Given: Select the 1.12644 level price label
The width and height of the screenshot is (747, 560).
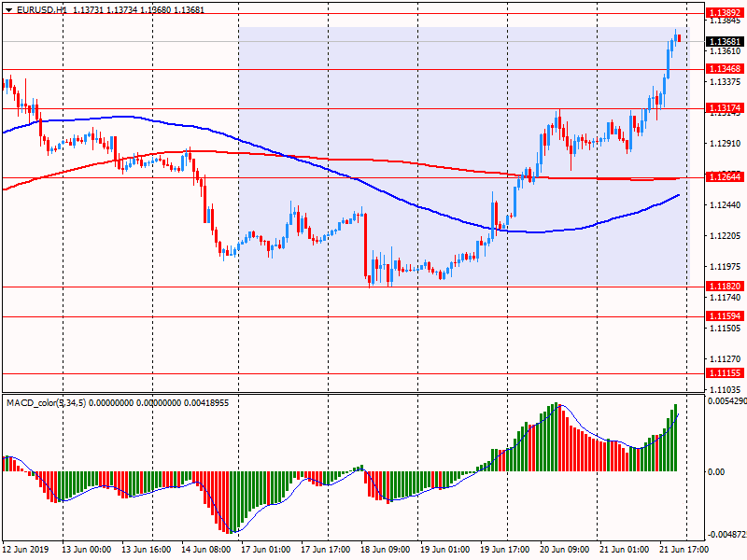Looking at the screenshot, I should click(726, 177).
